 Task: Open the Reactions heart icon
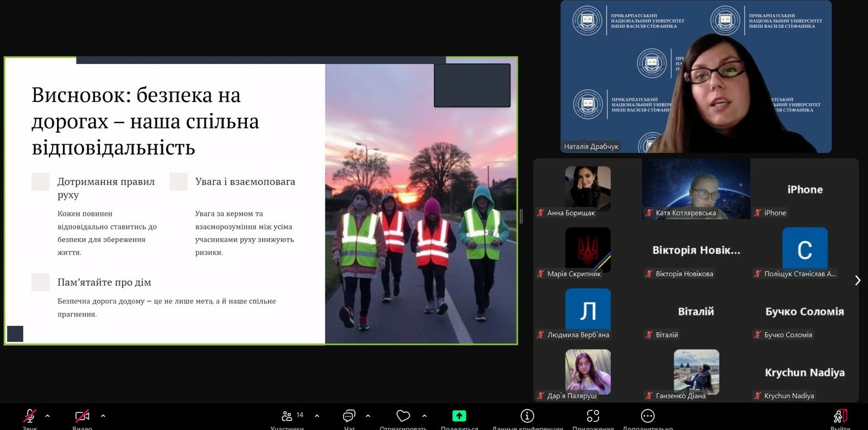(403, 416)
